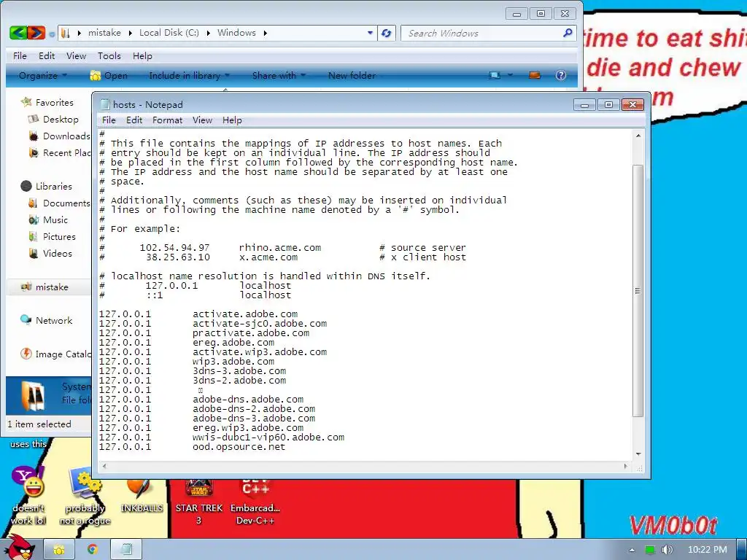Open Notepad Format menu

pos(167,120)
